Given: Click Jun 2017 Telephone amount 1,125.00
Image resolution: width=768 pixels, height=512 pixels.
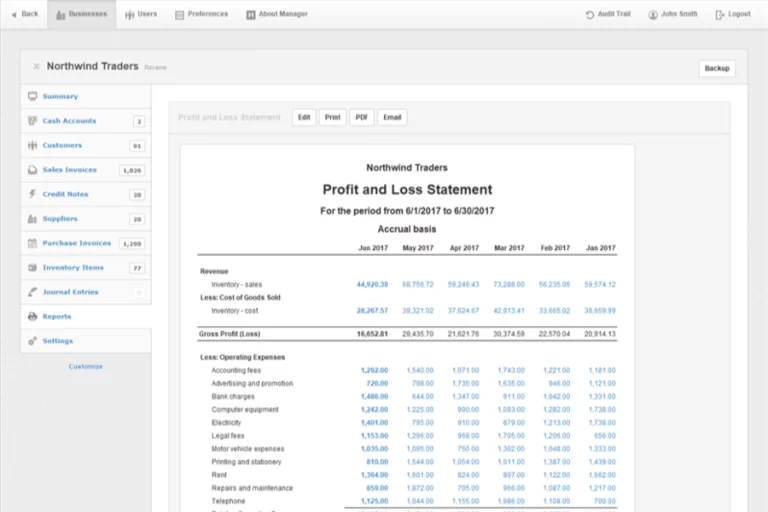Looking at the screenshot, I should click(375, 501).
